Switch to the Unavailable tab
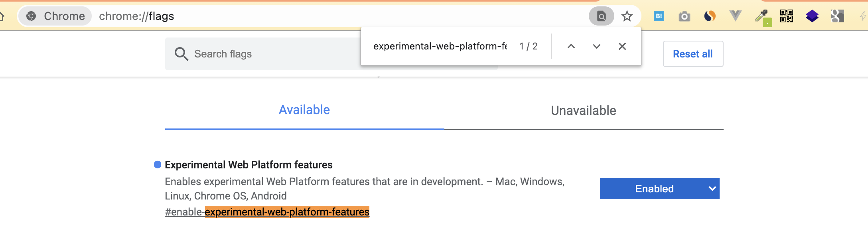The image size is (868, 237). [583, 111]
